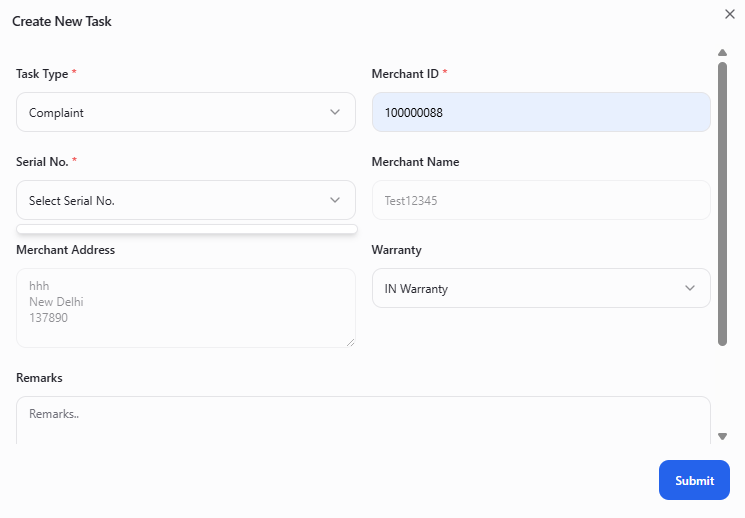Click the empty Serial No. options list

[x=186, y=229]
